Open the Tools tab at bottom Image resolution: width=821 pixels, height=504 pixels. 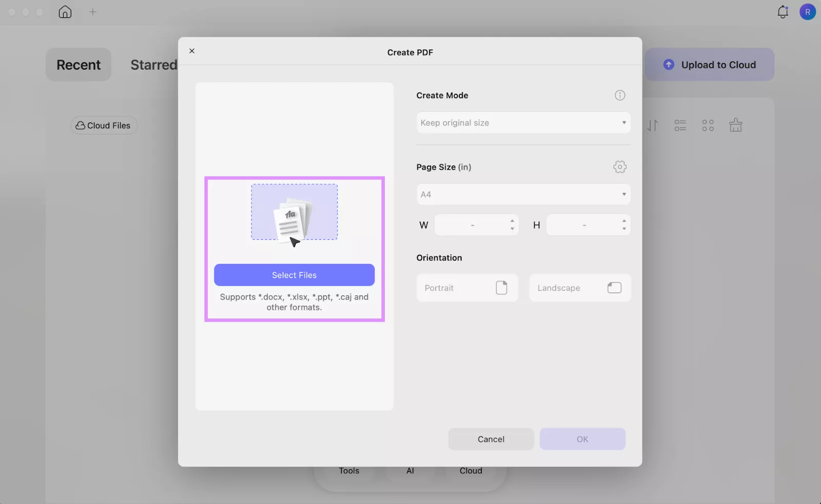[349, 470]
